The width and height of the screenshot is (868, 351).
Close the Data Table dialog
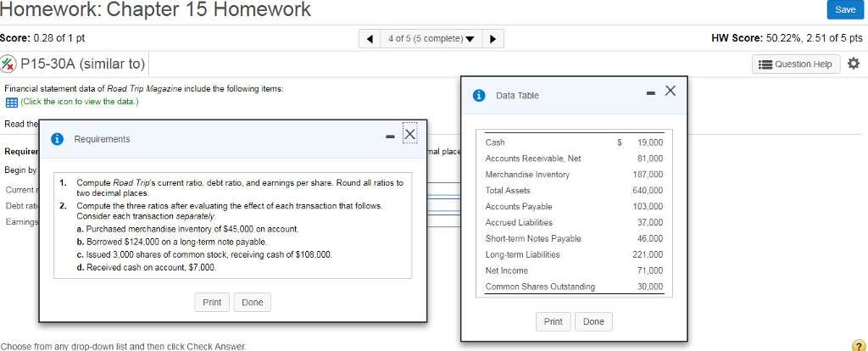click(x=670, y=91)
